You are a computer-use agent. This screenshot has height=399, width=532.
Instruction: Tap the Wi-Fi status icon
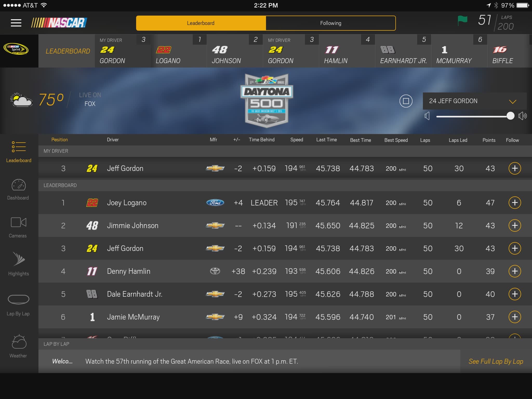click(44, 5)
